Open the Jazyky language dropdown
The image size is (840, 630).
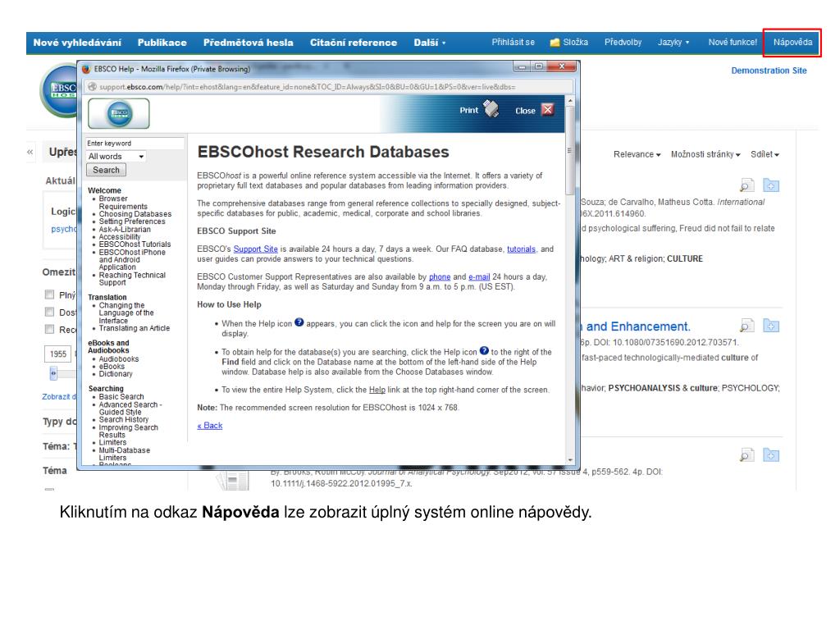[673, 43]
